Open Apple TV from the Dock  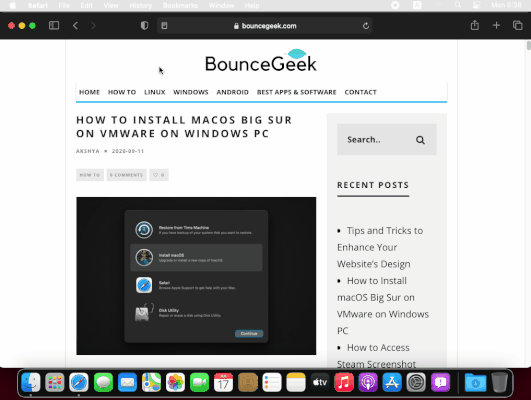[x=320, y=382]
